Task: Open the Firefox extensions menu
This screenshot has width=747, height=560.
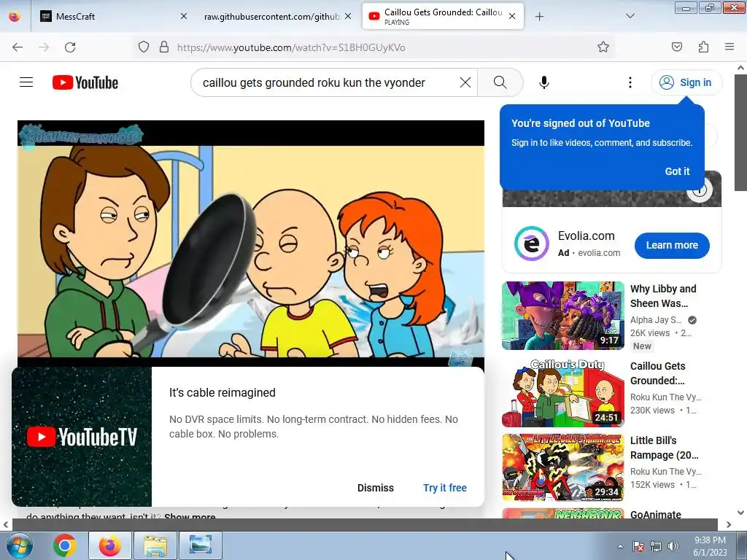Action: pyautogui.click(x=703, y=47)
